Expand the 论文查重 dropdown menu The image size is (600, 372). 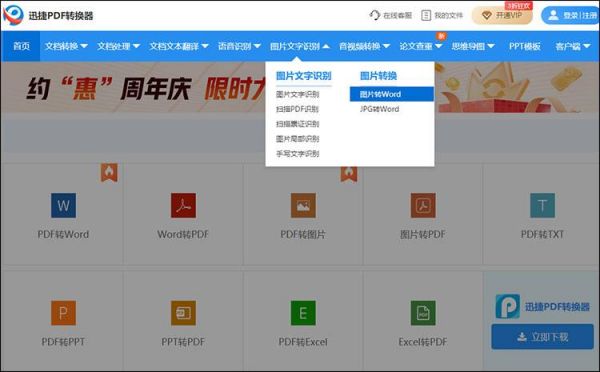click(421, 46)
